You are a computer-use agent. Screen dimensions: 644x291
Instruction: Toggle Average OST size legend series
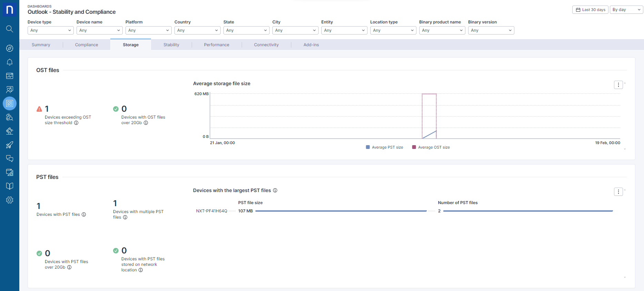431,147
